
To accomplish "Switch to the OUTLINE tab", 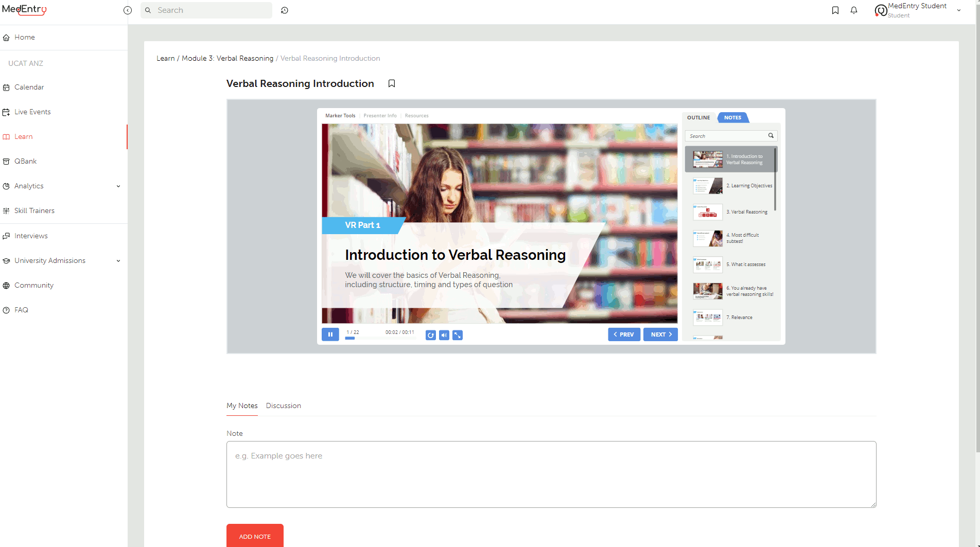I will coord(698,117).
